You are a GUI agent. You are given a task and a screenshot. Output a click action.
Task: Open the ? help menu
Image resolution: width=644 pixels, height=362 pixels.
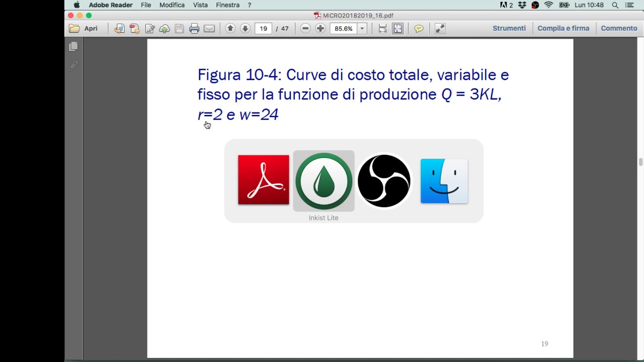[x=249, y=5]
